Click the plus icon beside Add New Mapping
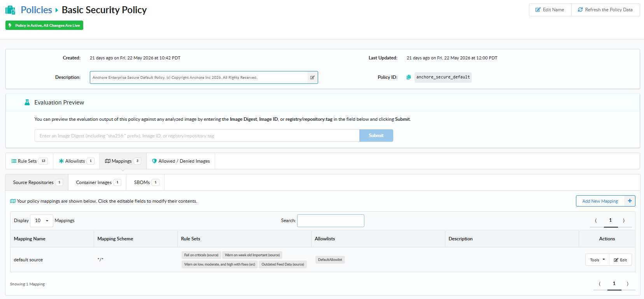The image size is (644, 299). (630, 201)
